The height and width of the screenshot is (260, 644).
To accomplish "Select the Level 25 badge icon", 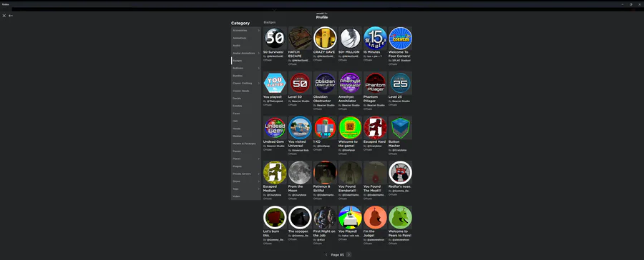I will point(400,83).
